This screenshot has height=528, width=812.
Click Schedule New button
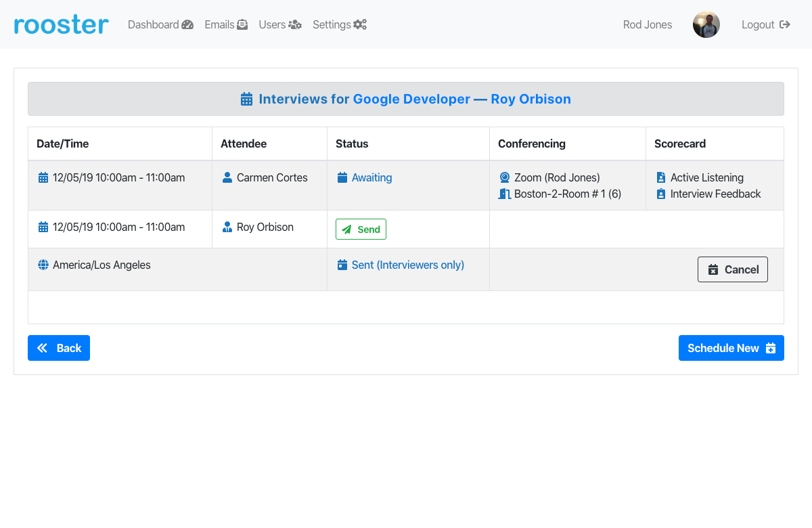pyautogui.click(x=731, y=348)
